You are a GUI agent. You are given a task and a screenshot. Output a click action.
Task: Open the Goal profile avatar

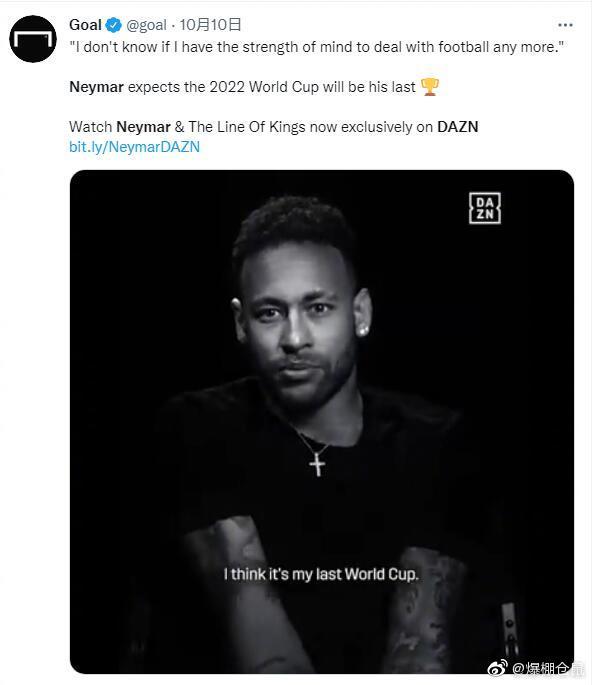pyautogui.click(x=33, y=39)
